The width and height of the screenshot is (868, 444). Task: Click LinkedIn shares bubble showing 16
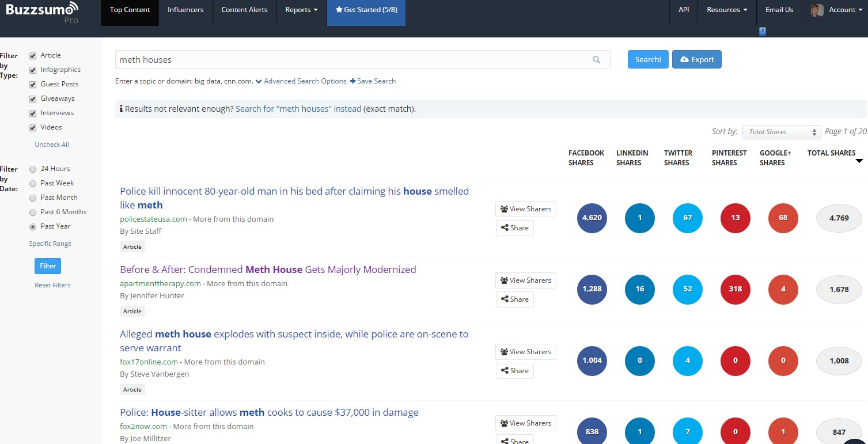coord(640,290)
